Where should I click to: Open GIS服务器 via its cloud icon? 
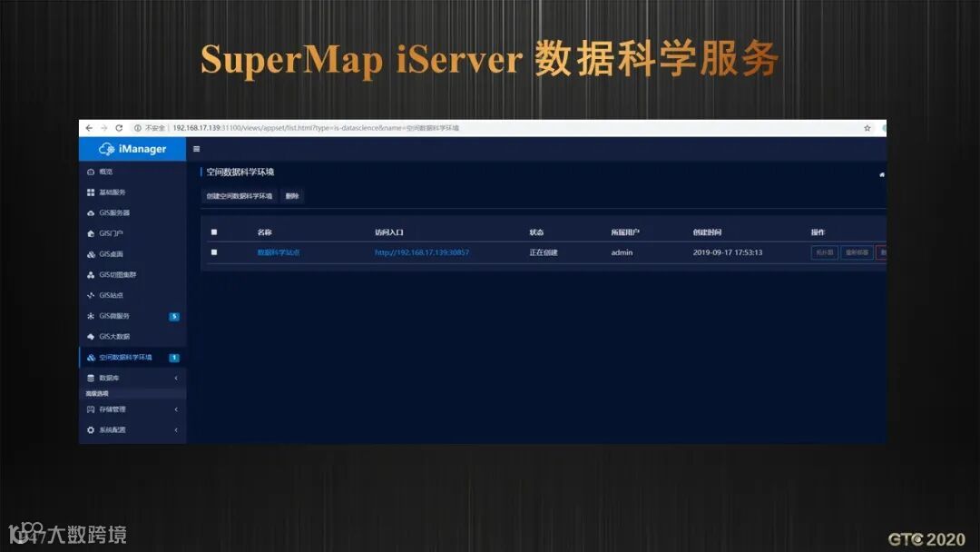[x=91, y=212]
